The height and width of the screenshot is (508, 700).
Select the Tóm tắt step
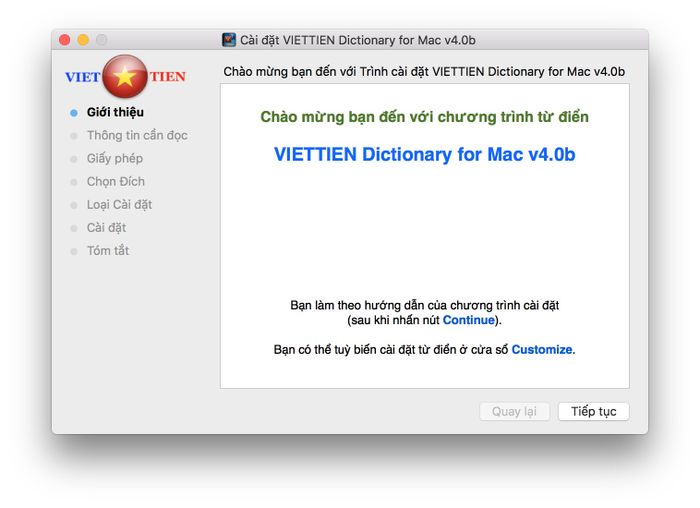tap(108, 250)
